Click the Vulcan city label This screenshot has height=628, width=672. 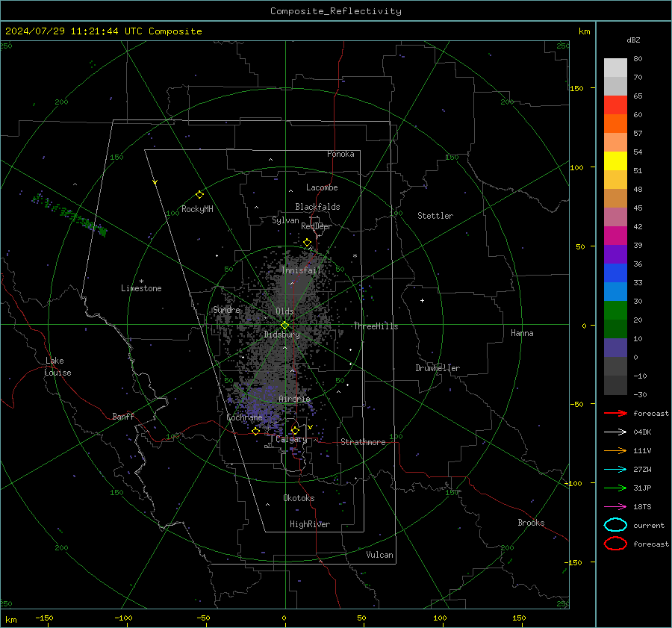pos(380,555)
